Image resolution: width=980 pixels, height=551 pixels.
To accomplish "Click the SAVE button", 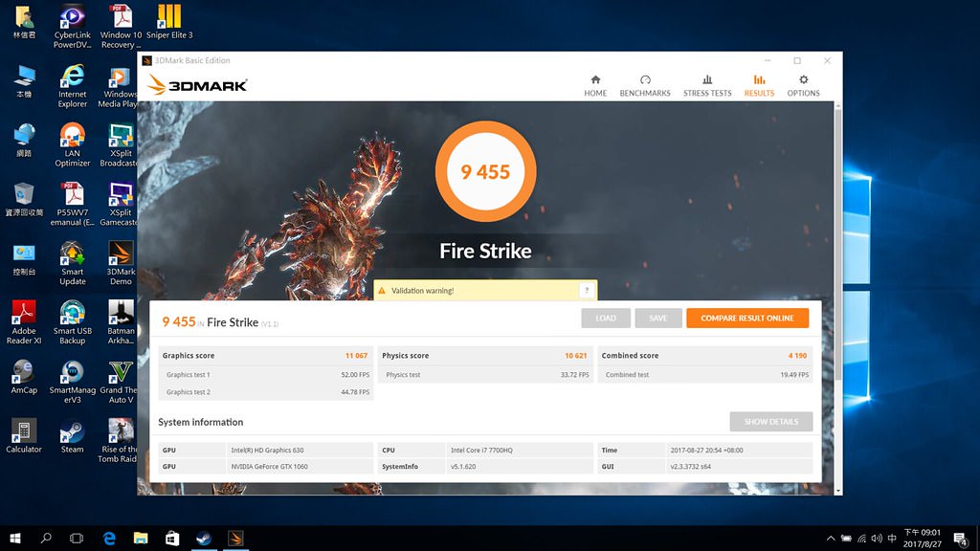I will [x=658, y=318].
